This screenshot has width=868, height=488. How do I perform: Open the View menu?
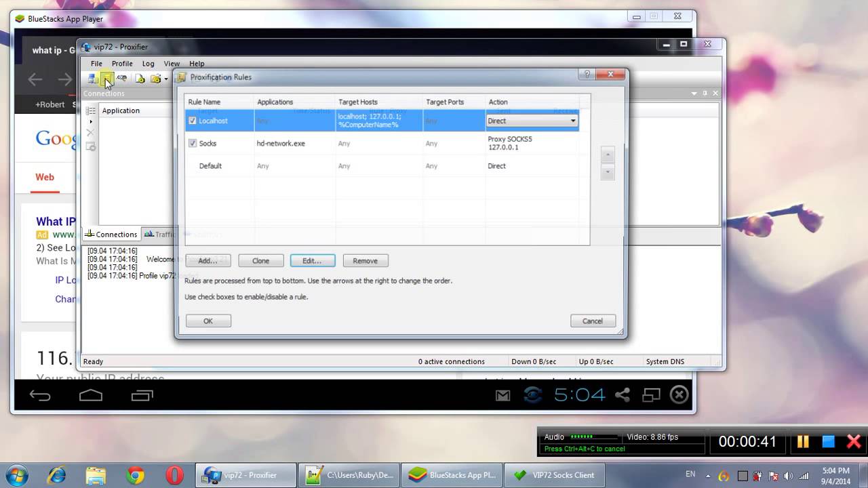[172, 64]
